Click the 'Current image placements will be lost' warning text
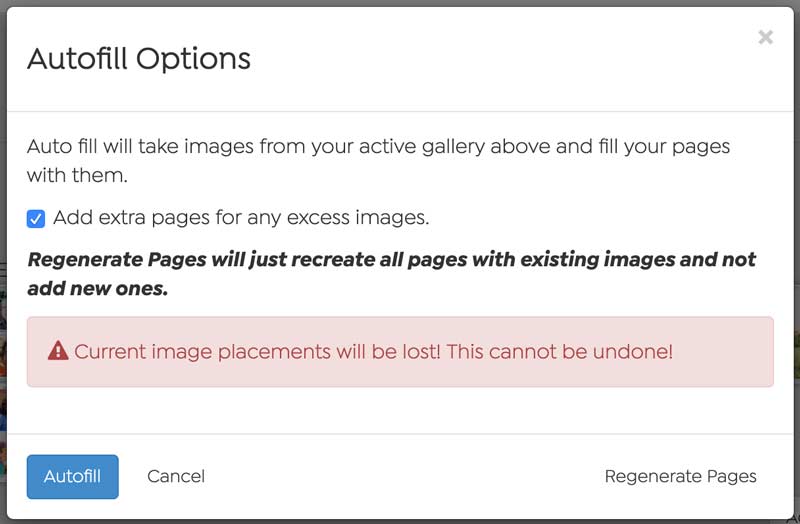The width and height of the screenshot is (800, 524). (x=373, y=352)
